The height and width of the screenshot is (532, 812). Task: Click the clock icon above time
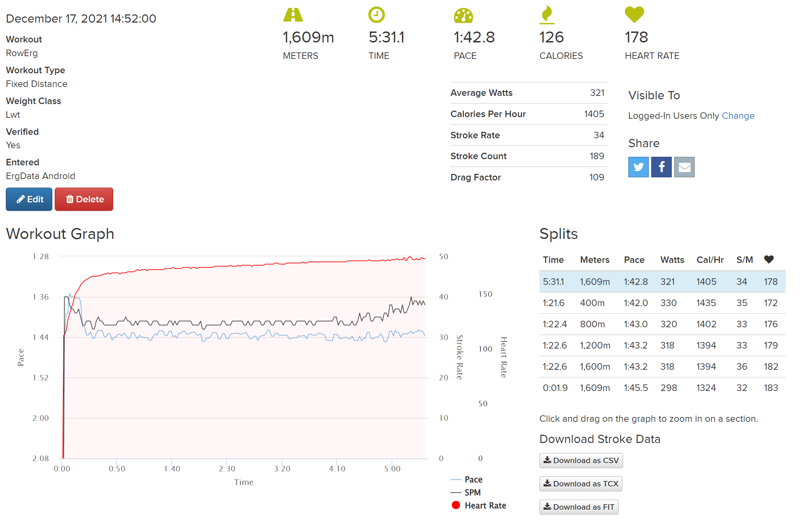tap(376, 15)
